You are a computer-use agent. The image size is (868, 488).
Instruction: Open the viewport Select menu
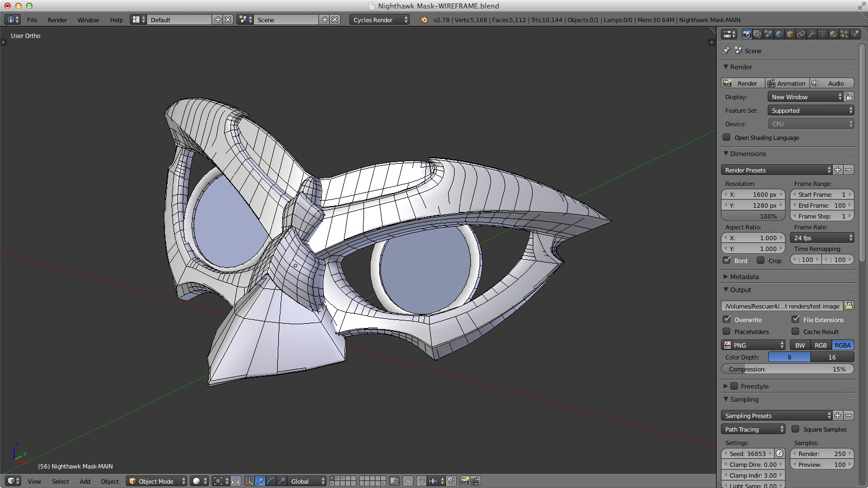(x=60, y=481)
